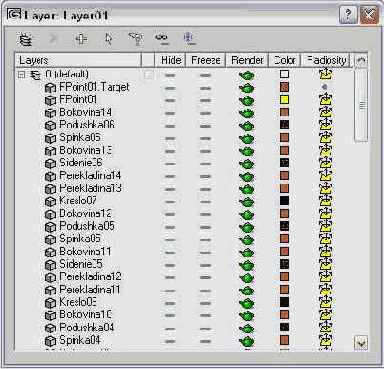
Task: Toggle Freeze for the 0 (default) layer
Action: (205, 76)
